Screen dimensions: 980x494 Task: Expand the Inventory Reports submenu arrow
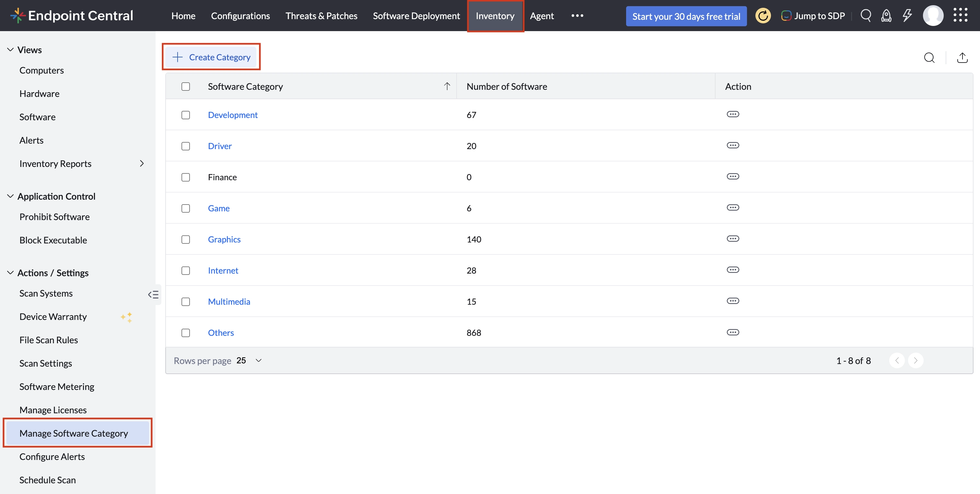click(x=142, y=163)
